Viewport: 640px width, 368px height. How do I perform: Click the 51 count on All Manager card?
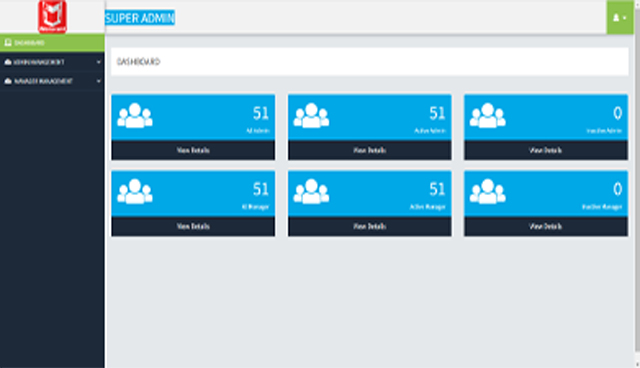point(261,189)
